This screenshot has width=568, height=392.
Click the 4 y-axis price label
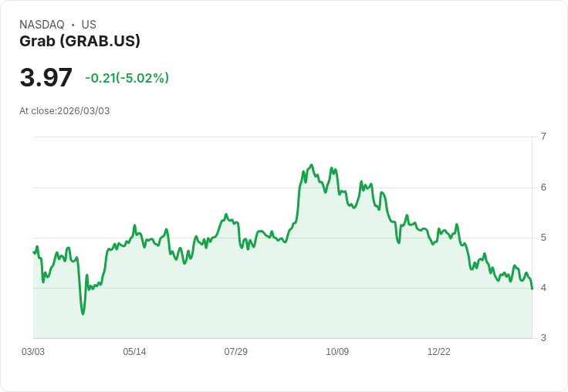pyautogui.click(x=543, y=288)
